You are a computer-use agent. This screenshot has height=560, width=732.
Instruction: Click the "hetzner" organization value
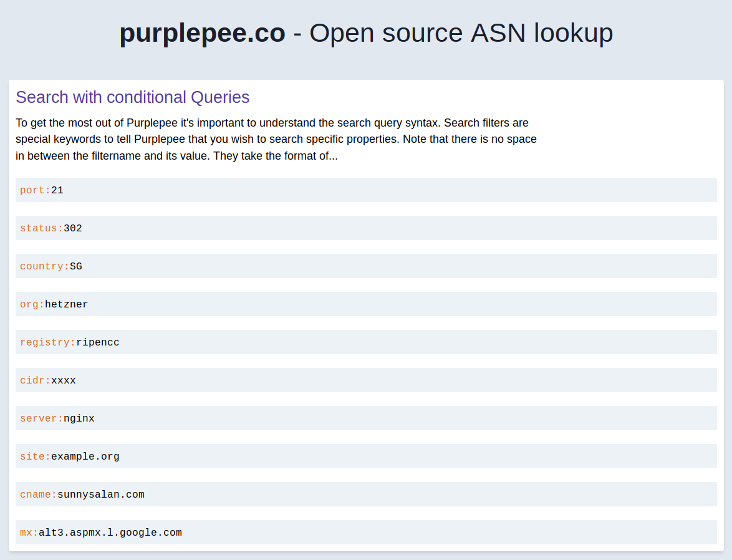click(67, 304)
